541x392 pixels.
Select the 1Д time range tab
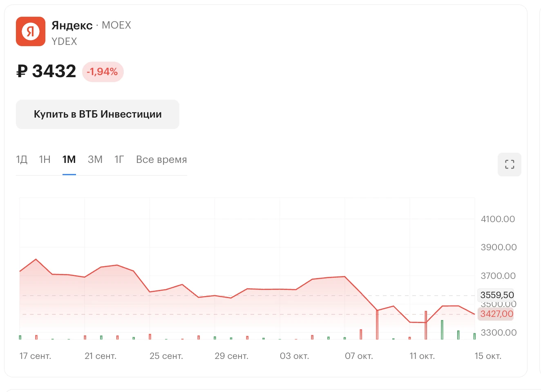point(22,159)
